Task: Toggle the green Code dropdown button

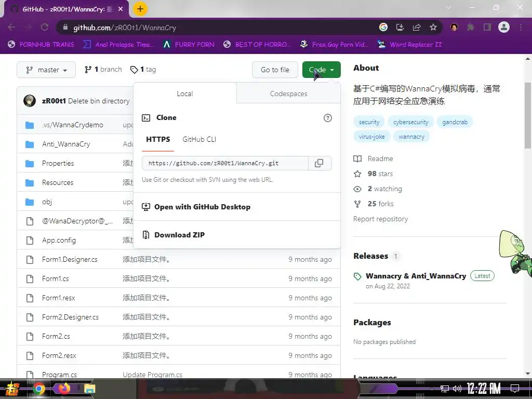Action: (x=321, y=70)
